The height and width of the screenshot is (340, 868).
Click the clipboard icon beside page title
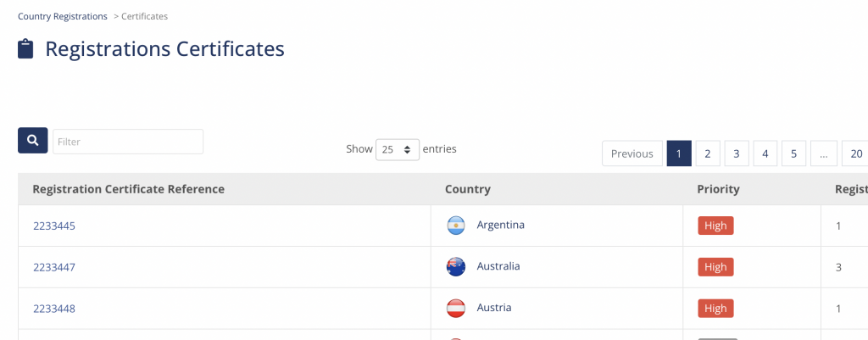25,48
